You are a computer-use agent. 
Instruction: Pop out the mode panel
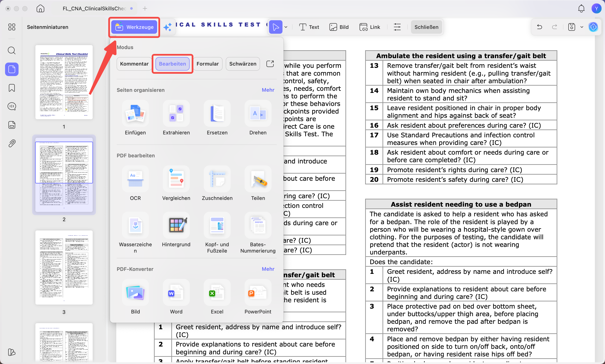coord(270,64)
